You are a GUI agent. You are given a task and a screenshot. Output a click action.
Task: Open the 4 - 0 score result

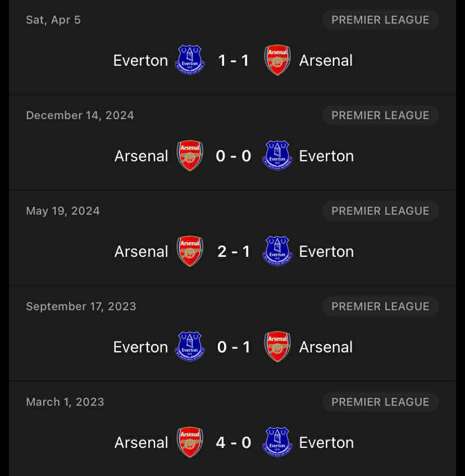tap(234, 442)
